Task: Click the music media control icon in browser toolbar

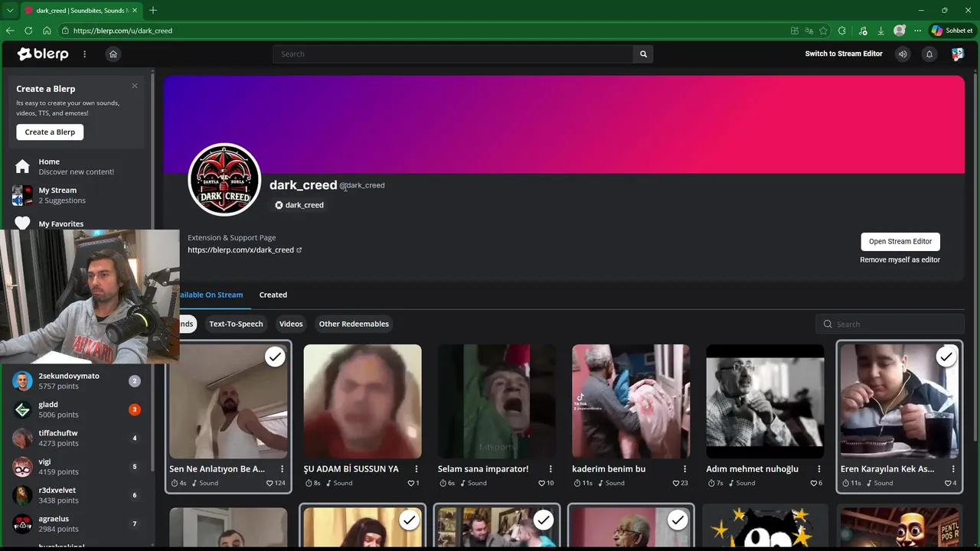Action: pyautogui.click(x=863, y=31)
